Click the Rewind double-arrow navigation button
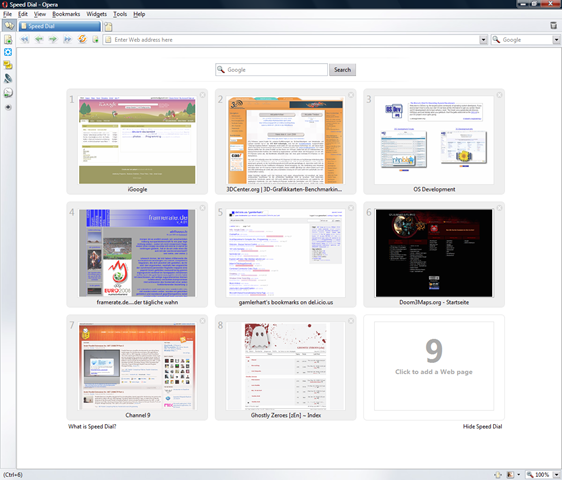562x480 pixels. click(x=24, y=39)
